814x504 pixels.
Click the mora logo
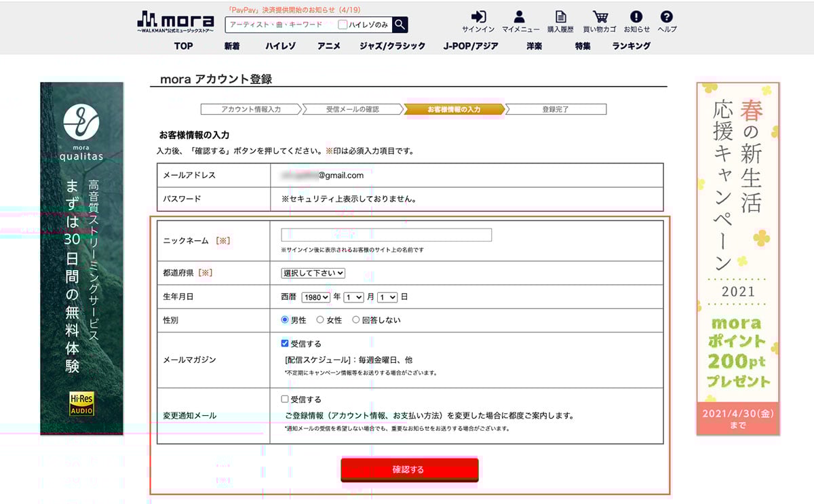175,21
